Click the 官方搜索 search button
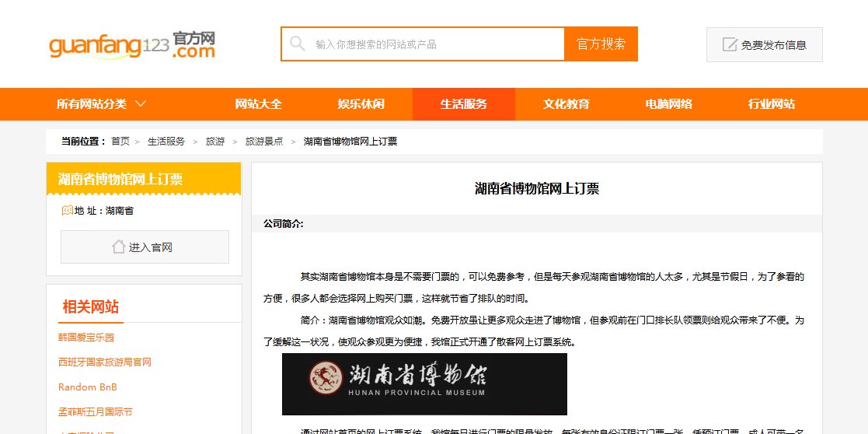Screen dimensions: 868x434 click(x=601, y=44)
